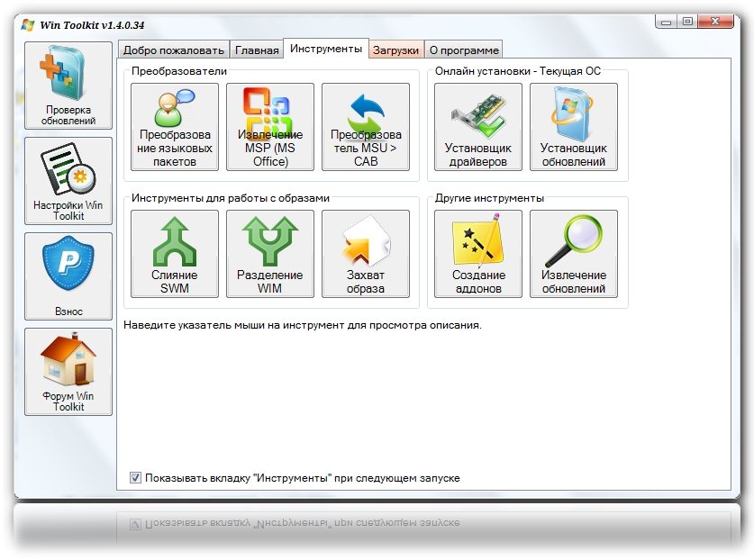Open Win Toolkit settings
754x560 pixels.
(x=68, y=181)
